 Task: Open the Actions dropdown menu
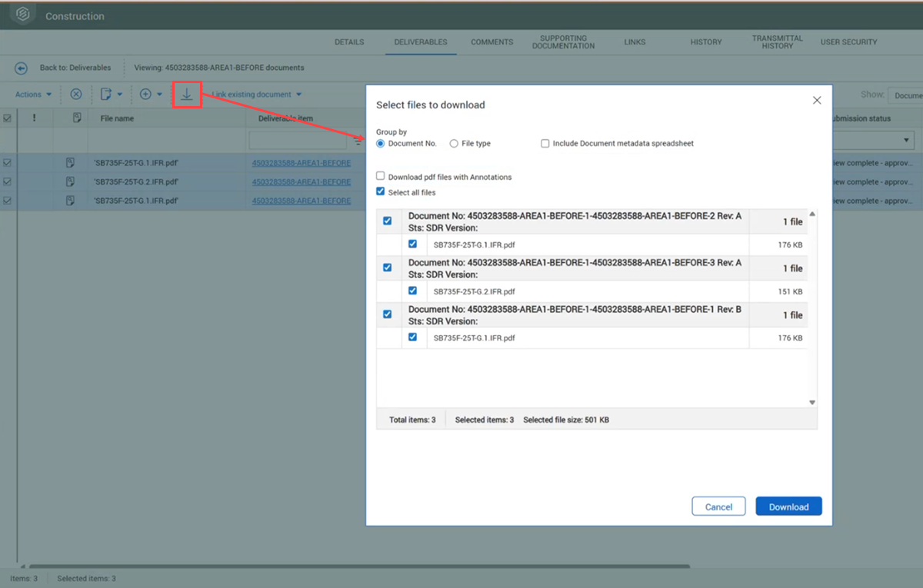[34, 95]
